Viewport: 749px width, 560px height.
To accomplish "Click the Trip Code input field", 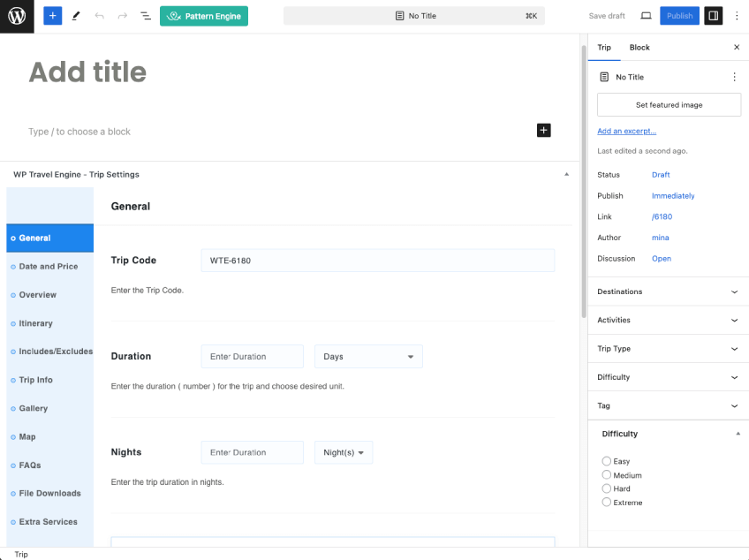I will tap(378, 261).
